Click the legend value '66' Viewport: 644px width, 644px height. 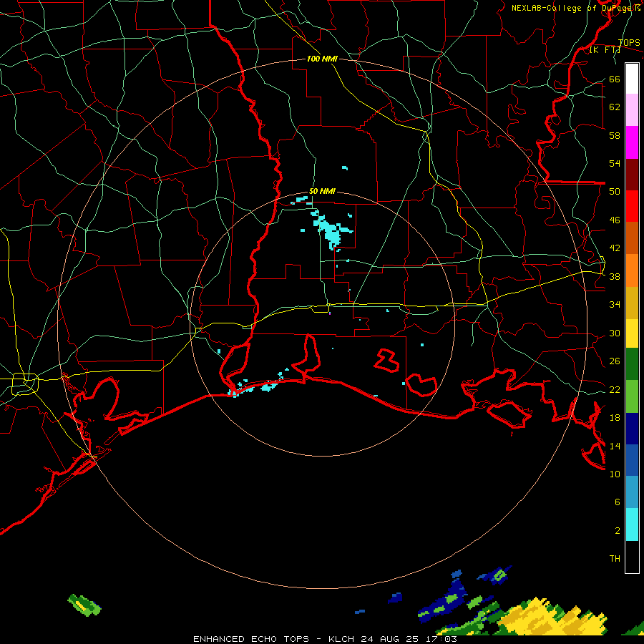pyautogui.click(x=615, y=79)
